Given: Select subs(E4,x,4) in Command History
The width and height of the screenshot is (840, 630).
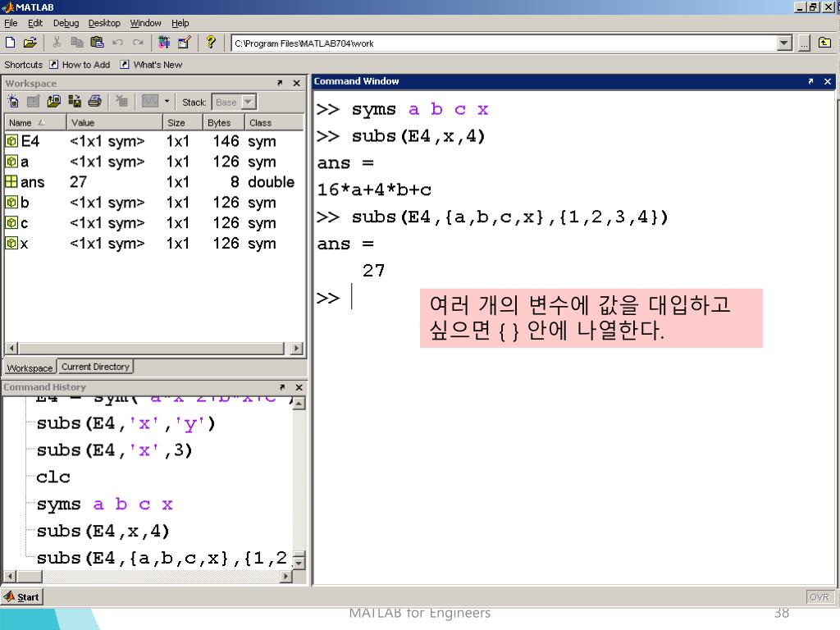Looking at the screenshot, I should pos(103,531).
